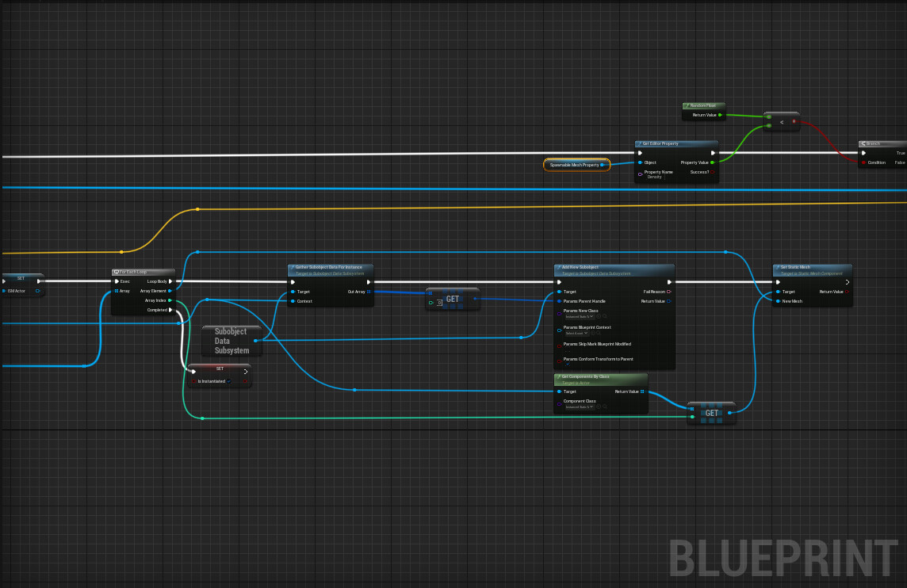
Task: Select the Subobject Data Subsystem node
Action: click(231, 340)
